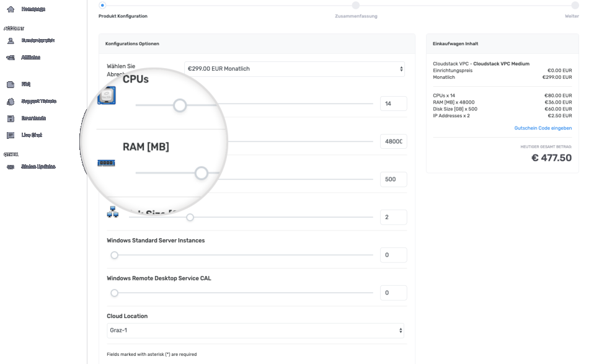Screen dimensions: 589x364
Task: Click the Disk Size field showing 500
Action: (x=393, y=179)
